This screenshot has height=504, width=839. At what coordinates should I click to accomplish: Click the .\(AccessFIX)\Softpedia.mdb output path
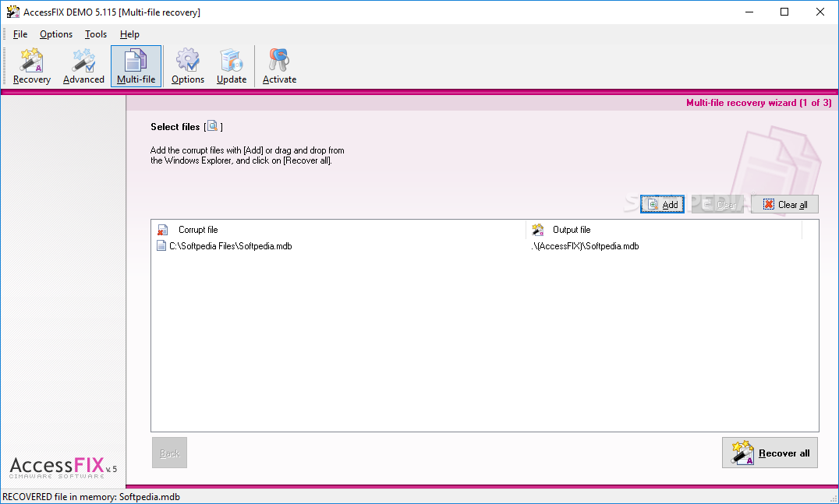point(586,246)
